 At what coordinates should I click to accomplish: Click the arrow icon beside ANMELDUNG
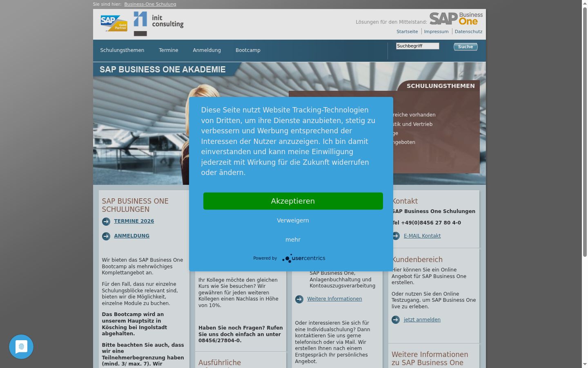tap(106, 236)
